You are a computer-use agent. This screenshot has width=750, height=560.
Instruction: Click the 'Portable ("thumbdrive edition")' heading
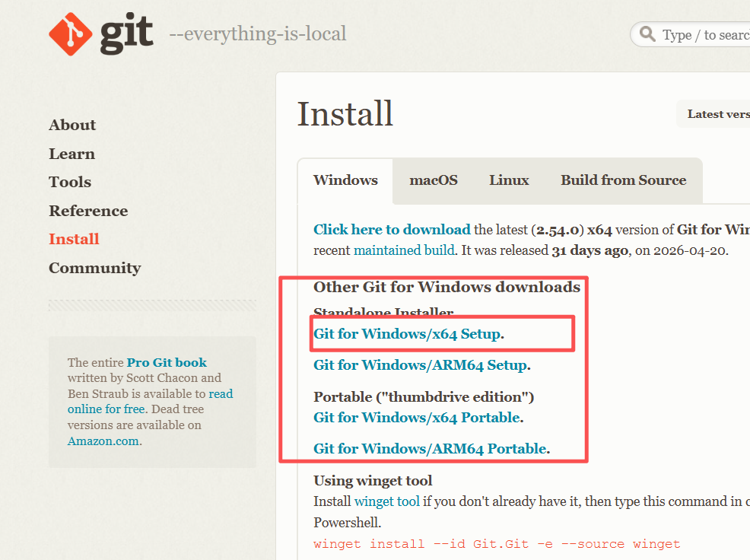tap(424, 396)
